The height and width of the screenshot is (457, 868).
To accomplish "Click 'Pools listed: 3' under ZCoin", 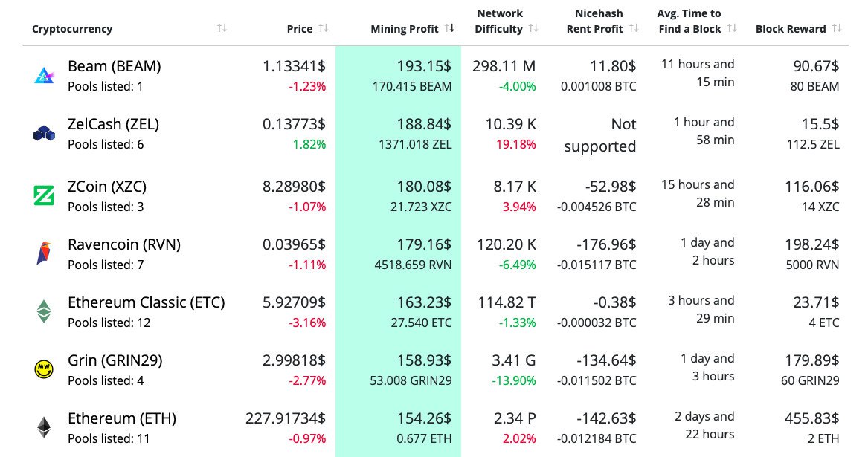I will 106,207.
